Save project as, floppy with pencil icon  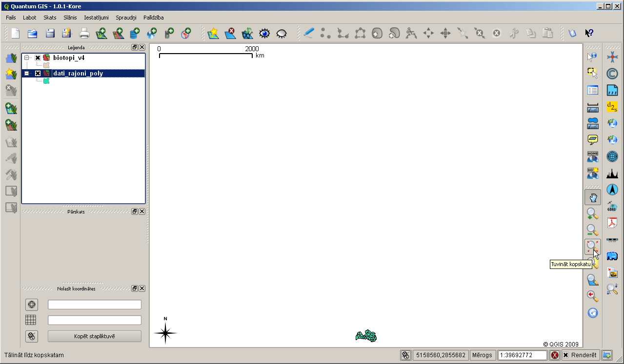[x=67, y=33]
